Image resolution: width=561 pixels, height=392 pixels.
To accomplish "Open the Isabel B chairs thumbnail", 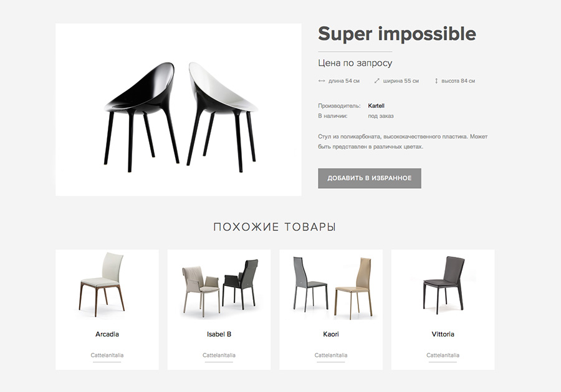I will click(220, 289).
